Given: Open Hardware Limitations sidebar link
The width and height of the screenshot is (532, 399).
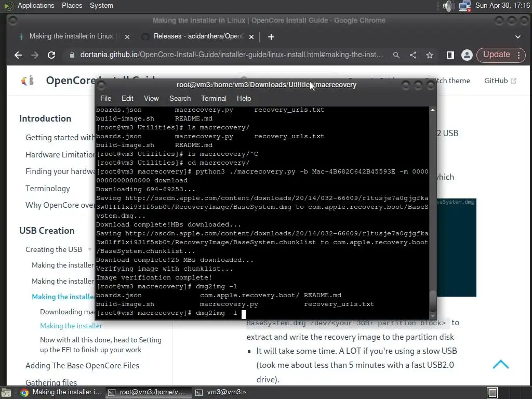Looking at the screenshot, I should coord(60,155).
